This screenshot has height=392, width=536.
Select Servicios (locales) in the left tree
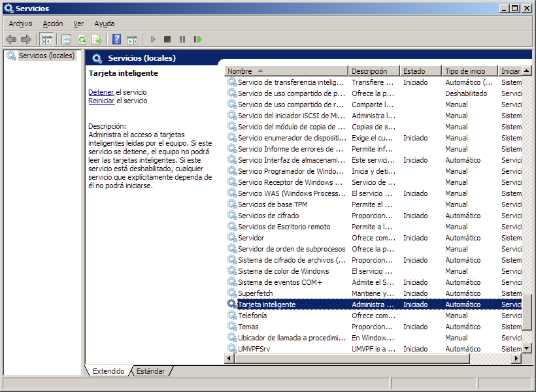[x=46, y=56]
